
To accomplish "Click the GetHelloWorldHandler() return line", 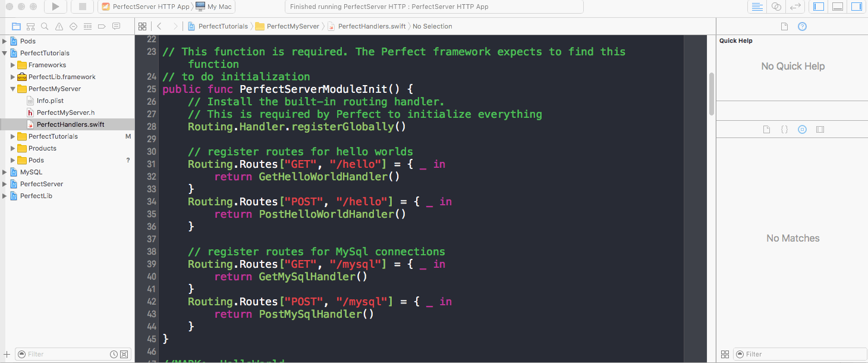I will pos(307,177).
